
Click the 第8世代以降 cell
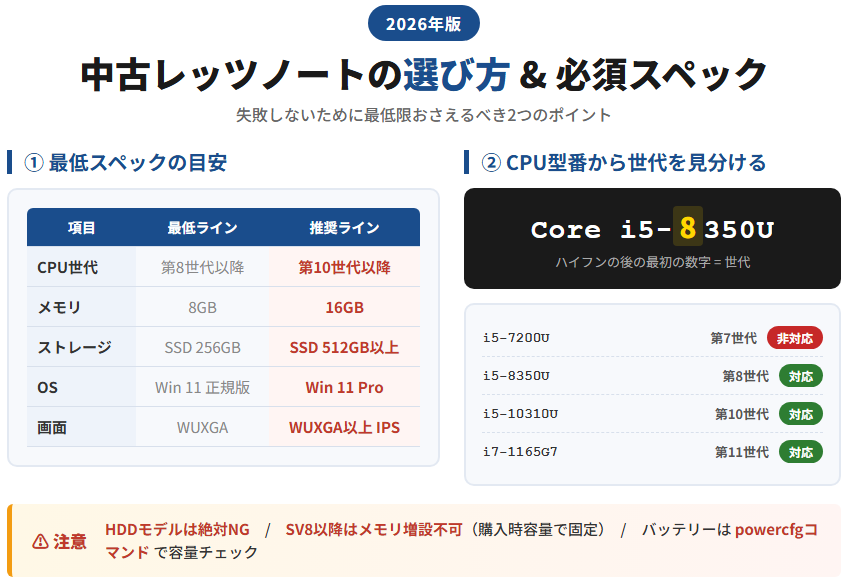pyautogui.click(x=202, y=267)
